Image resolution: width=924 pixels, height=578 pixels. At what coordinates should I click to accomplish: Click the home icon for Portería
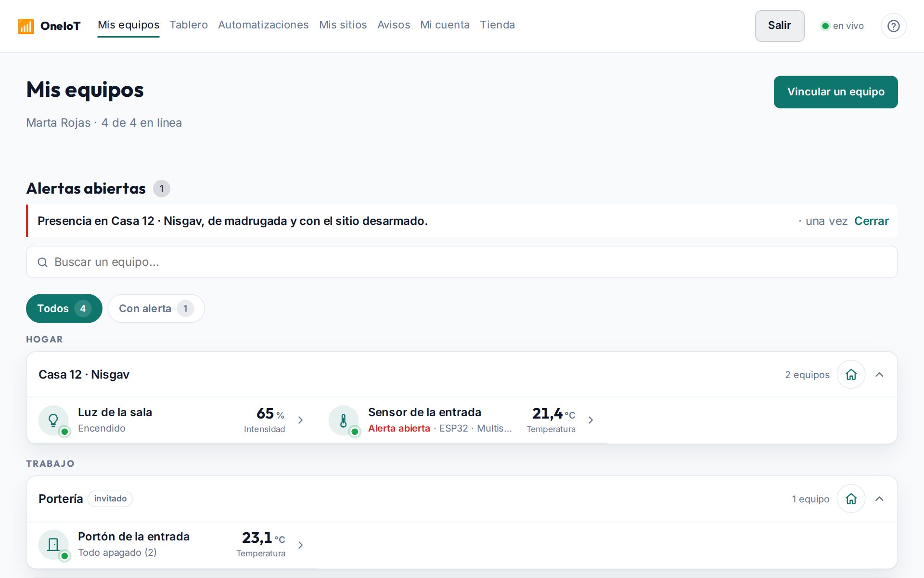click(x=851, y=499)
